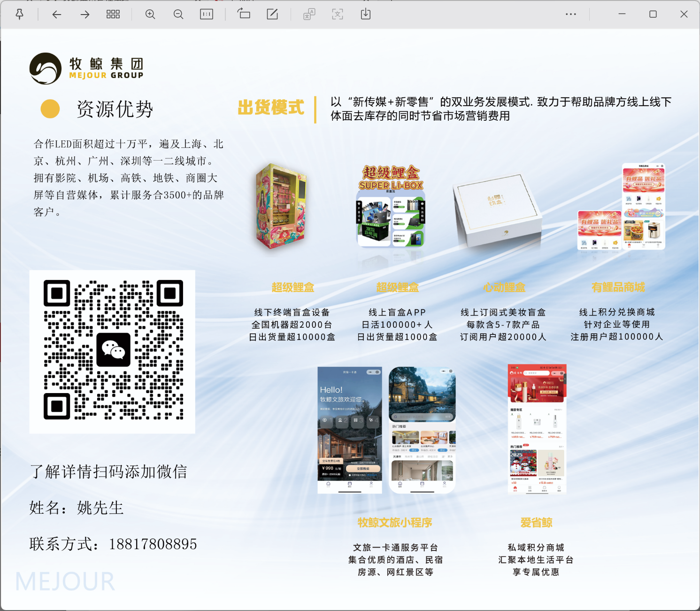Zoom in on the image
Viewport: 700px width, 611px height.
point(150,14)
